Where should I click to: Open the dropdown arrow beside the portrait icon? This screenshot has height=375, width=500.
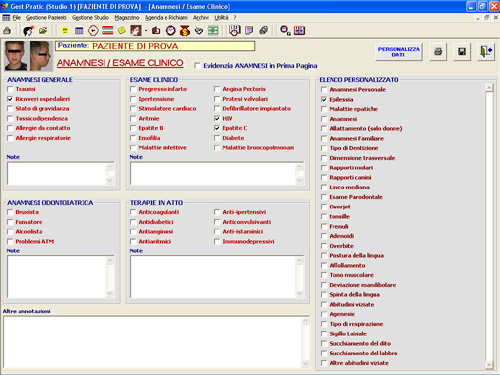(146, 31)
